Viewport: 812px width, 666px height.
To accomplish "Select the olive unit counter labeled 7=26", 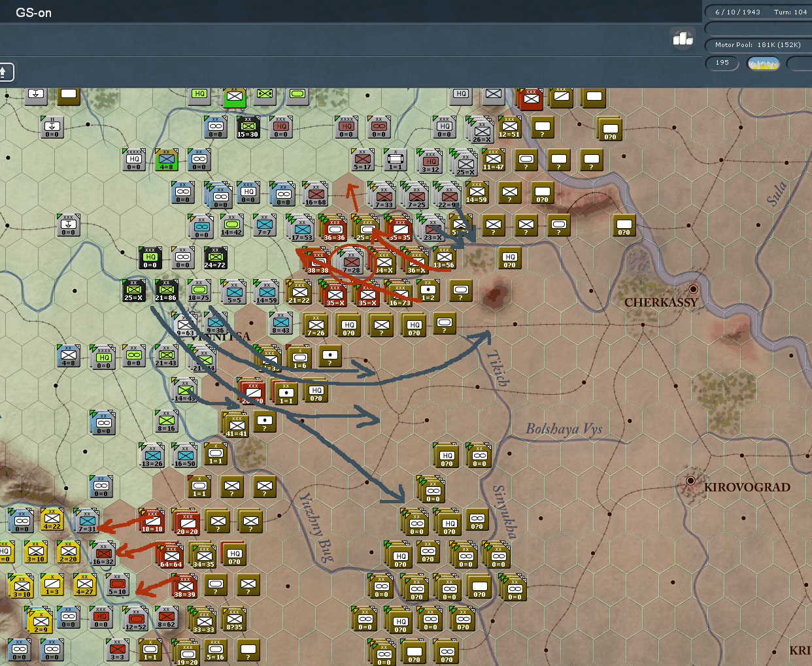I will 316,325.
